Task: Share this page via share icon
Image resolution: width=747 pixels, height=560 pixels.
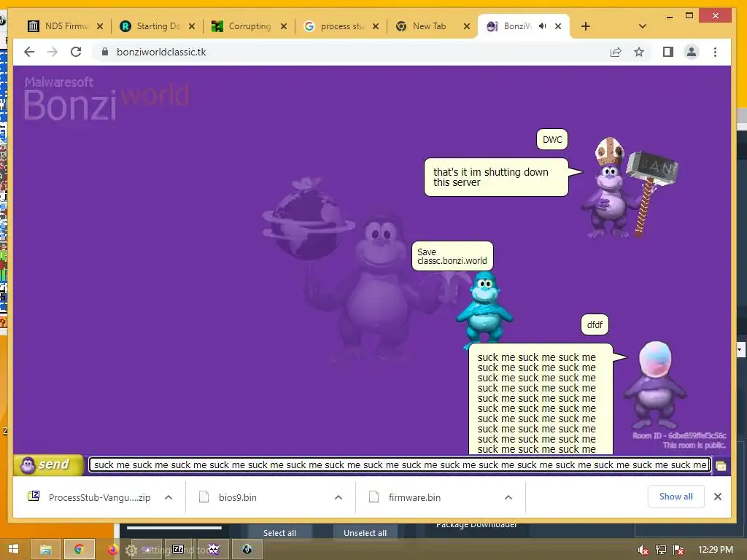Action: click(616, 52)
